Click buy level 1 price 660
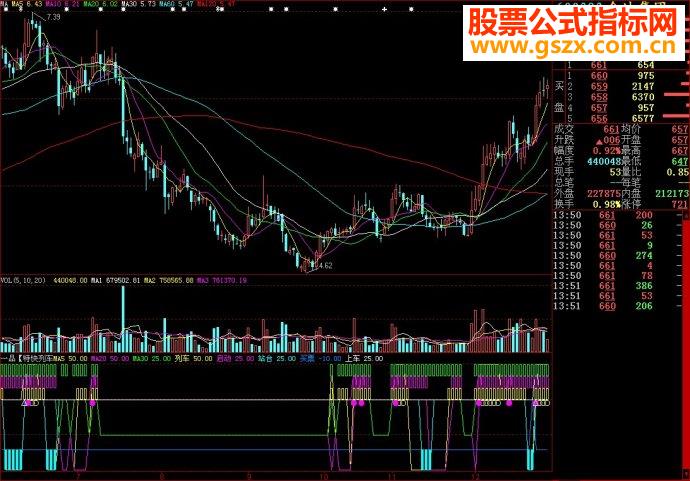The image size is (690, 481). click(x=599, y=76)
